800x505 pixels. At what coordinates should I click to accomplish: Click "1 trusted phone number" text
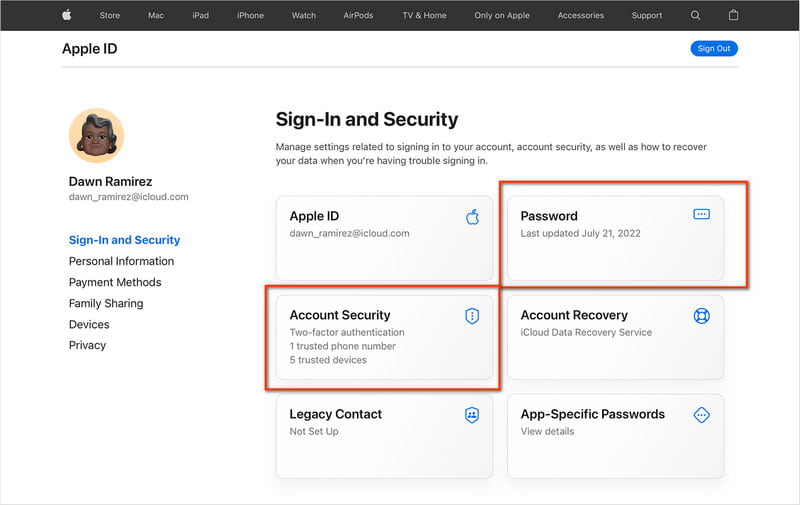pos(343,346)
